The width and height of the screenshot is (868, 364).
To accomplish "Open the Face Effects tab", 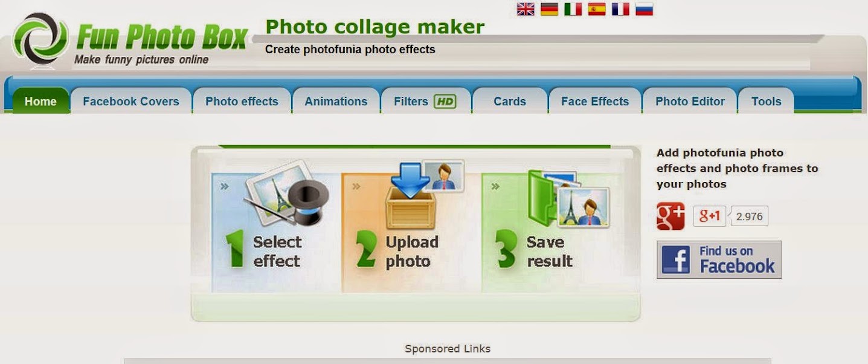I will click(595, 101).
